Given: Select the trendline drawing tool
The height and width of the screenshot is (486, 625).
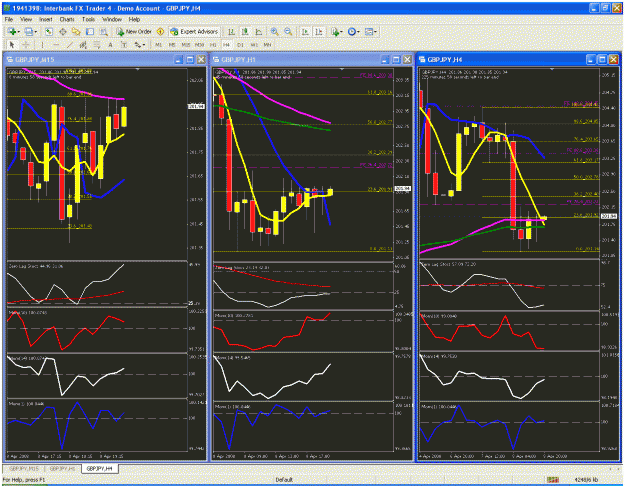Looking at the screenshot, I should pyautogui.click(x=70, y=45).
